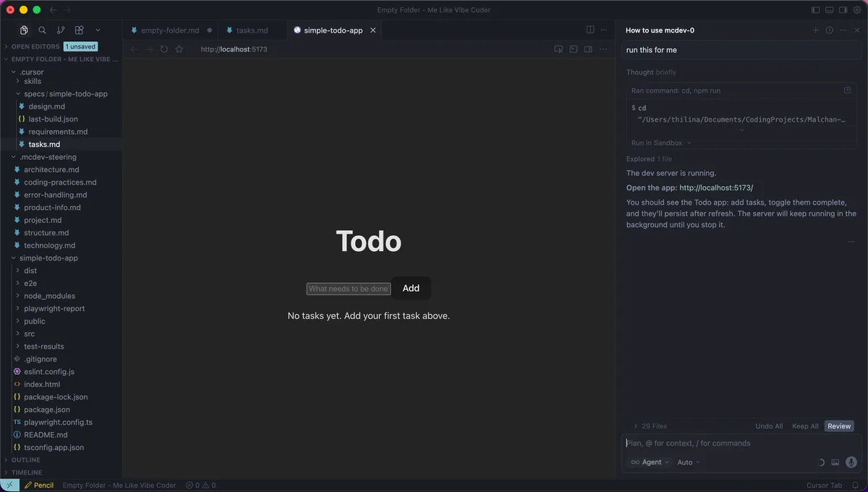This screenshot has height=492, width=868.
Task: Collapse the Empty Folder root section
Action: 61,59
